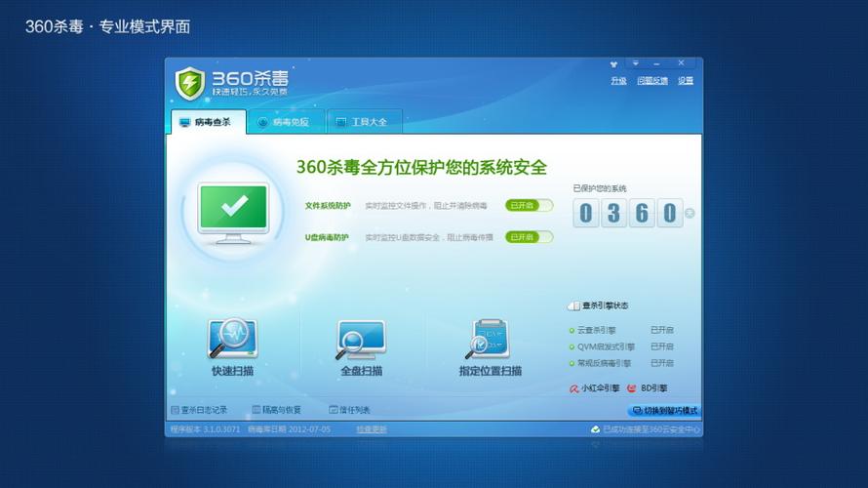Open 设置 settings in the top right
The width and height of the screenshot is (868, 488).
(x=686, y=81)
